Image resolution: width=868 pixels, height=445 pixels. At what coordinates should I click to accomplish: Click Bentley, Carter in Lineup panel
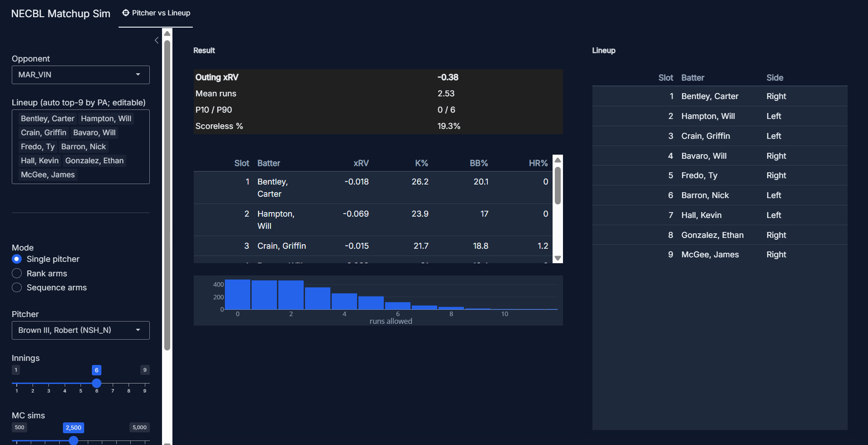[x=710, y=96]
